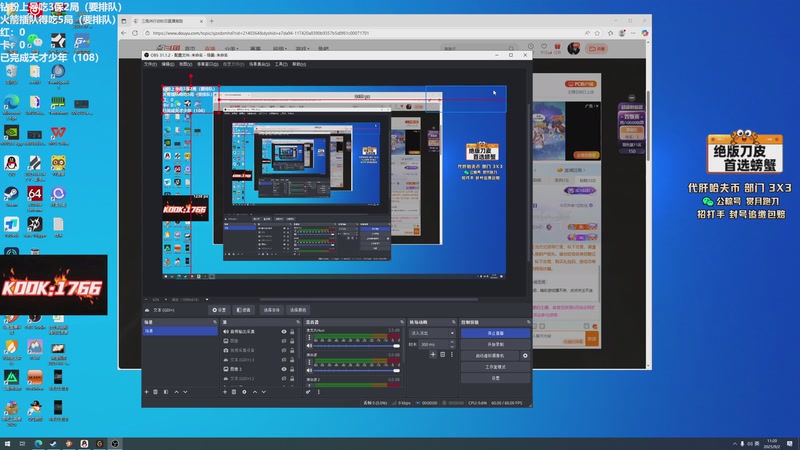This screenshot has height=450, width=800.
Task: Click 启动虚拟摄像机 virtual camera button
Action: click(490, 356)
